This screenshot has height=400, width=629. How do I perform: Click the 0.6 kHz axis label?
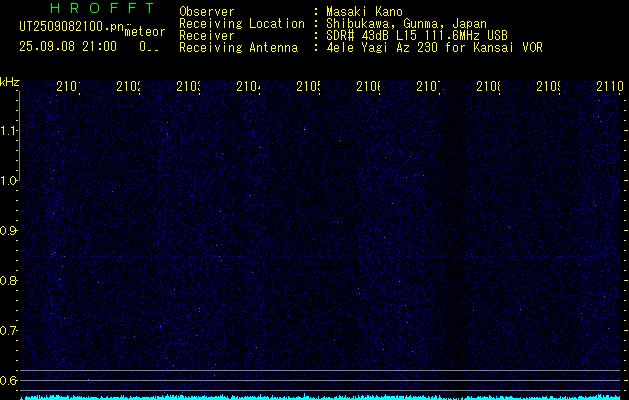tap(8, 380)
